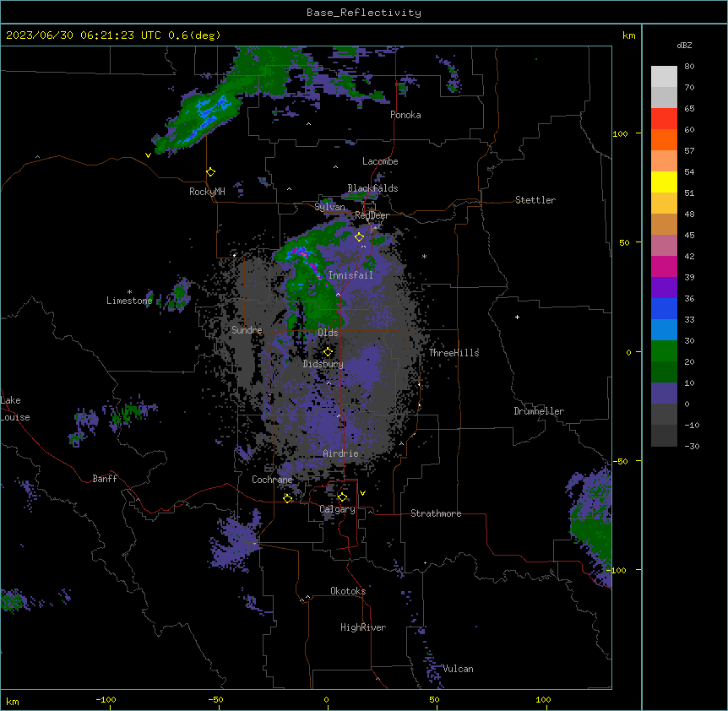Click the Sylvan label
The height and width of the screenshot is (711, 728).
tap(329, 207)
